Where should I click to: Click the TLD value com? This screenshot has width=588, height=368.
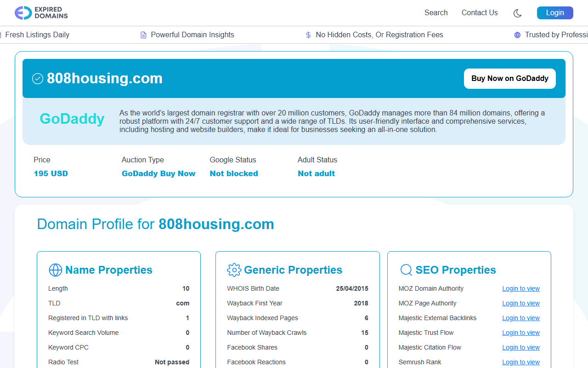click(x=183, y=303)
